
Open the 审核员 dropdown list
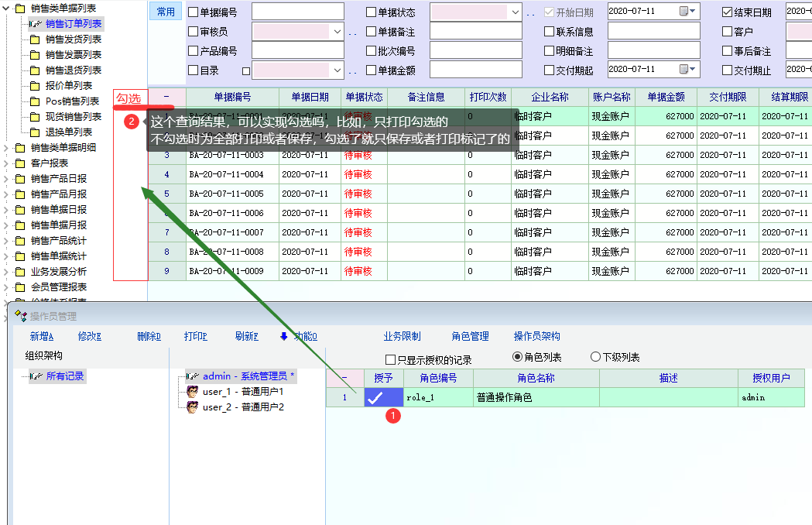[337, 32]
